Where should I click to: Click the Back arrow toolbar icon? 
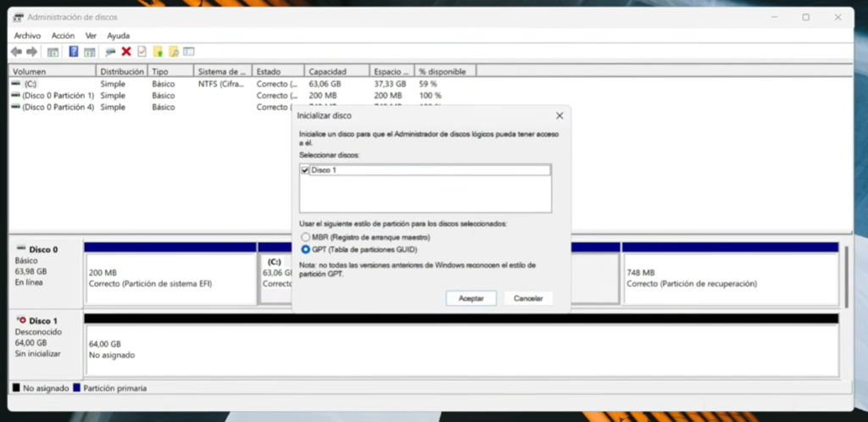tap(16, 52)
